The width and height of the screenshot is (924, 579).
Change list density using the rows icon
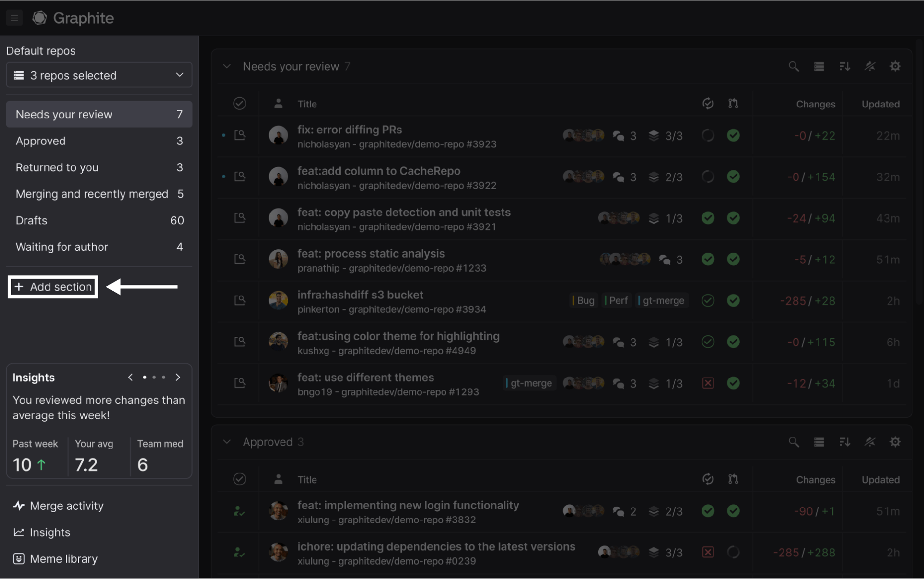pyautogui.click(x=819, y=66)
